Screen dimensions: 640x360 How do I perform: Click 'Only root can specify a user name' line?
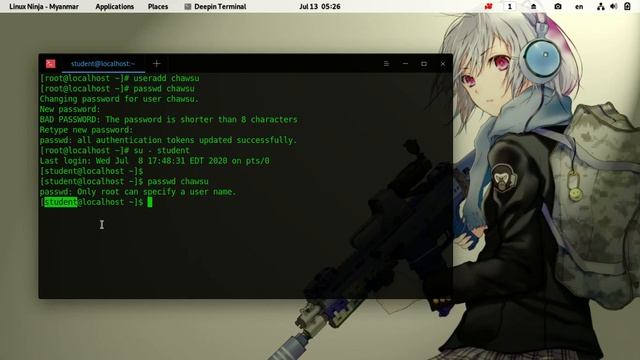[138, 192]
